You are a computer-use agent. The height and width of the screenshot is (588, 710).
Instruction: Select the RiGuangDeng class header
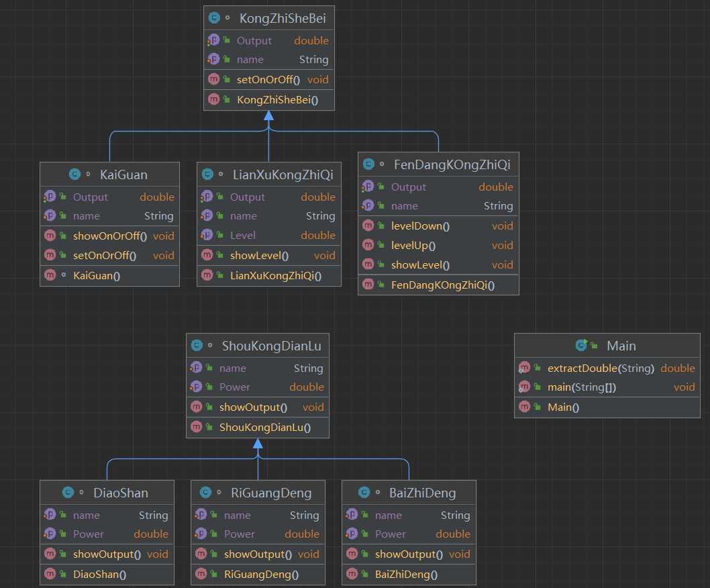pyautogui.click(x=258, y=493)
